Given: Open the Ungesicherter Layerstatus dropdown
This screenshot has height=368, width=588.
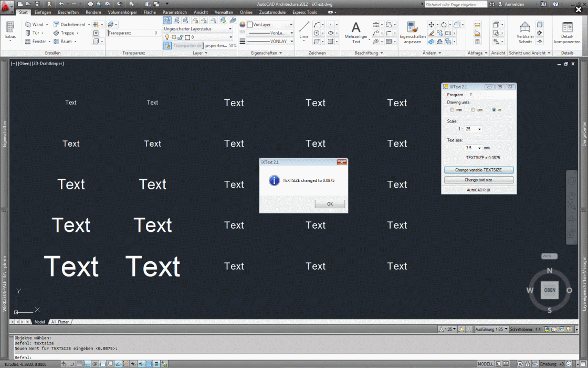Looking at the screenshot, I should coord(197,29).
